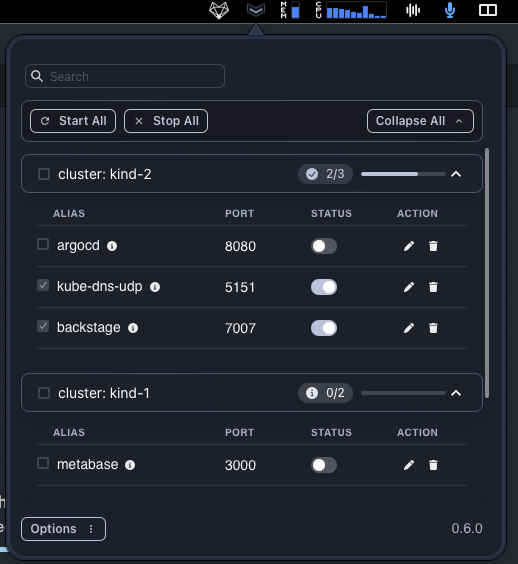The height and width of the screenshot is (564, 518).
Task: Open the Options menu
Action: point(63,529)
